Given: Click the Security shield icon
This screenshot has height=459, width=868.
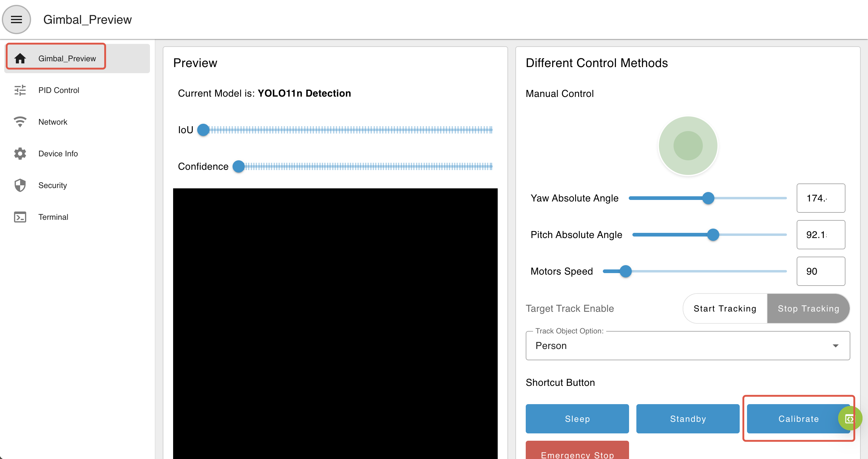Looking at the screenshot, I should click(x=20, y=185).
